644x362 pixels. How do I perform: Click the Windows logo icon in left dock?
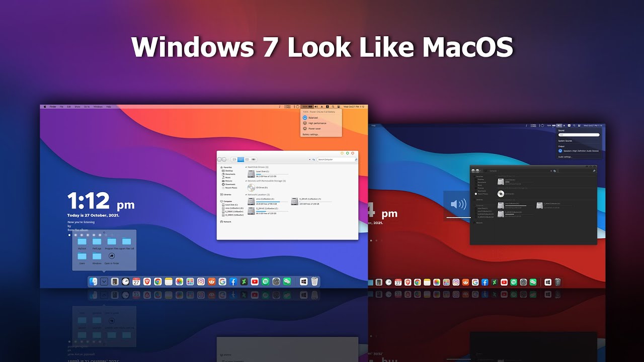pos(303,282)
